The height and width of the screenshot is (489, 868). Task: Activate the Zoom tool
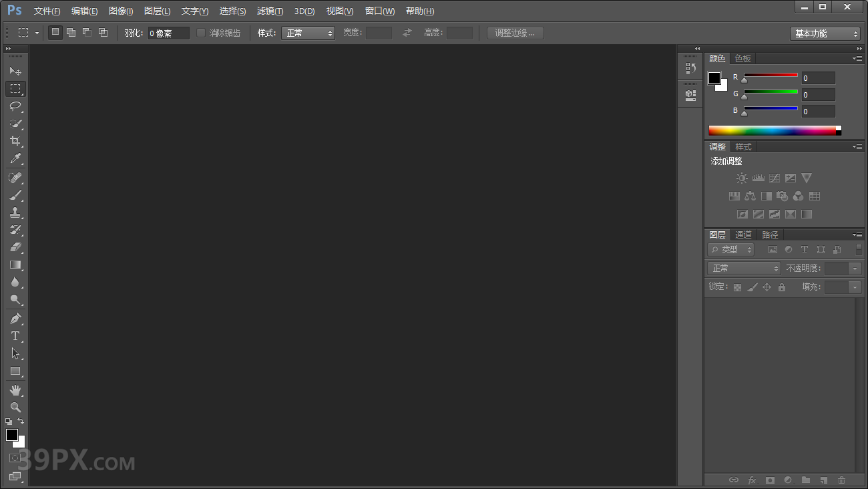tap(15, 407)
